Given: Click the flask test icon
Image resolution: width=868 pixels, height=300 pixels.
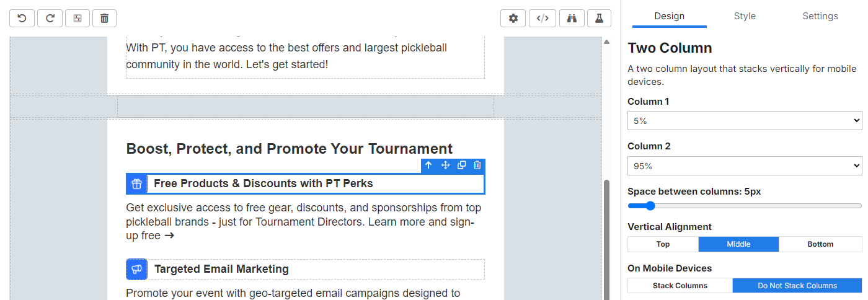Looking at the screenshot, I should (x=599, y=19).
